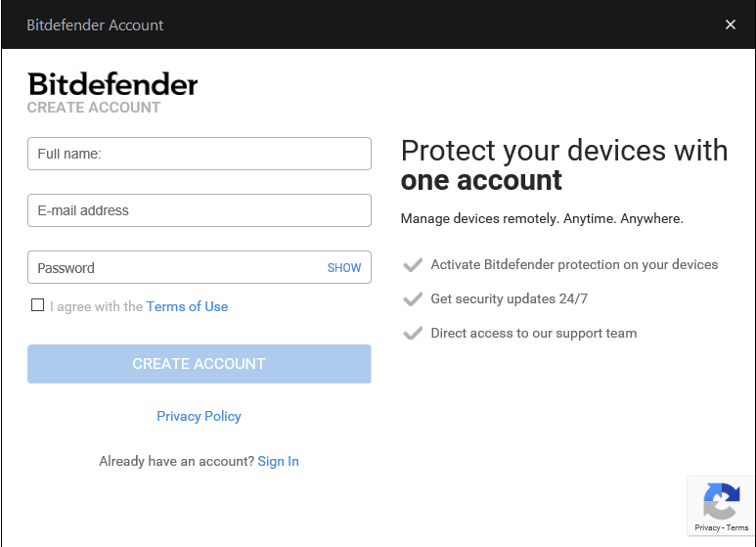Click 'Get security updates 24/7' text
This screenshot has width=756, height=547.
pyautogui.click(x=510, y=299)
